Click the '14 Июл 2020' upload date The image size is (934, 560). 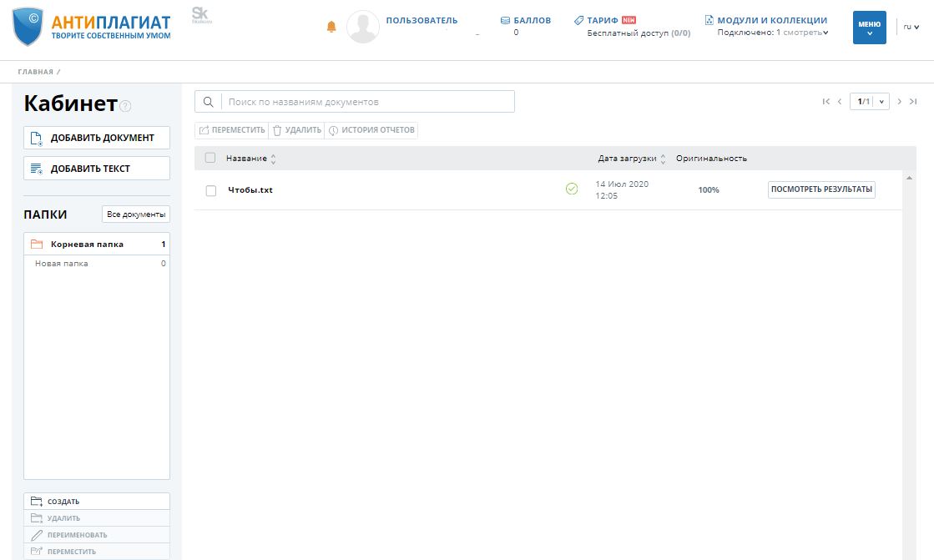click(x=622, y=184)
